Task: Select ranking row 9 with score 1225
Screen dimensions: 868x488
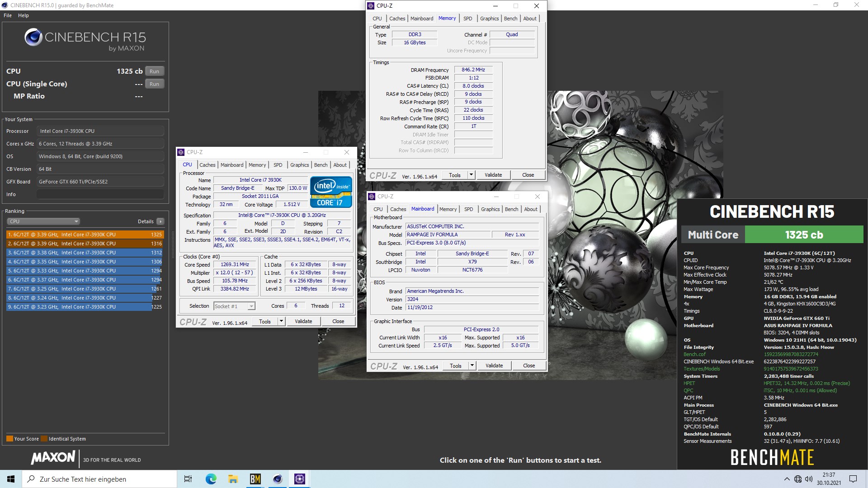Action: [x=85, y=307]
